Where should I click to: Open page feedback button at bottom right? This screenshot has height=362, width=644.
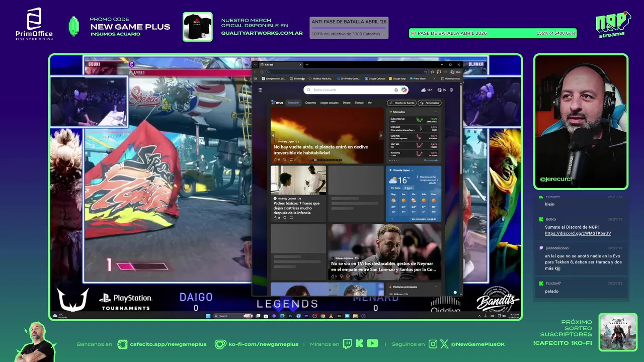(455, 292)
